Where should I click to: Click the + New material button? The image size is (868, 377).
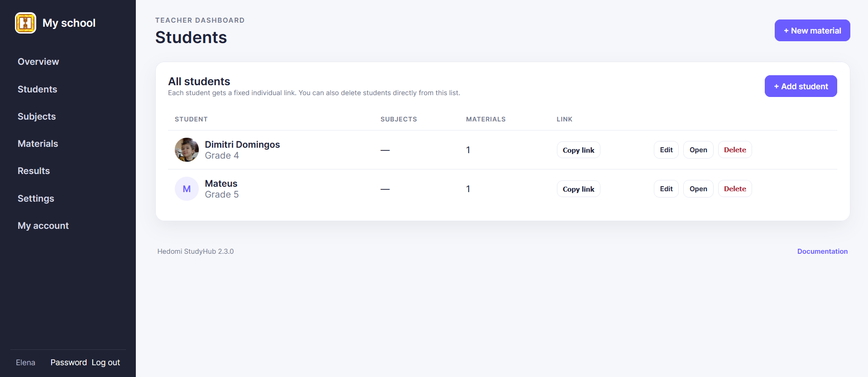[812, 30]
